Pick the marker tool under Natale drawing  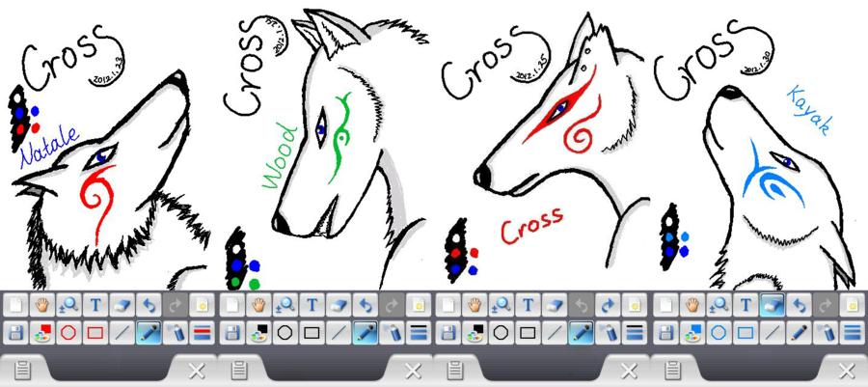[175, 333]
